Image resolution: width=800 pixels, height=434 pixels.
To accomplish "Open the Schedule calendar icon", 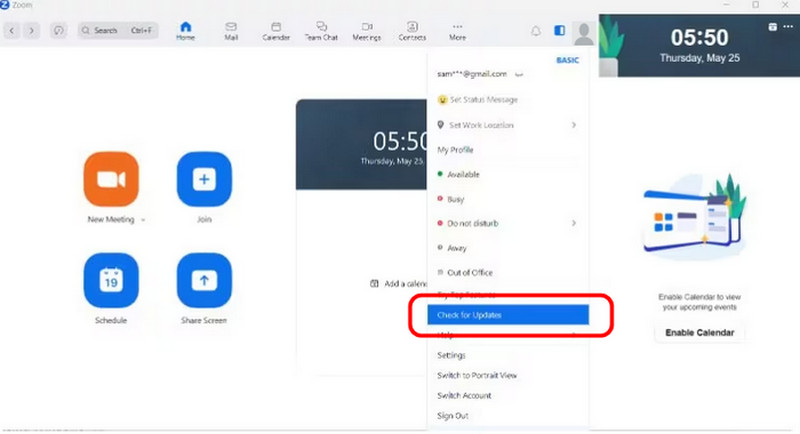I will point(111,281).
